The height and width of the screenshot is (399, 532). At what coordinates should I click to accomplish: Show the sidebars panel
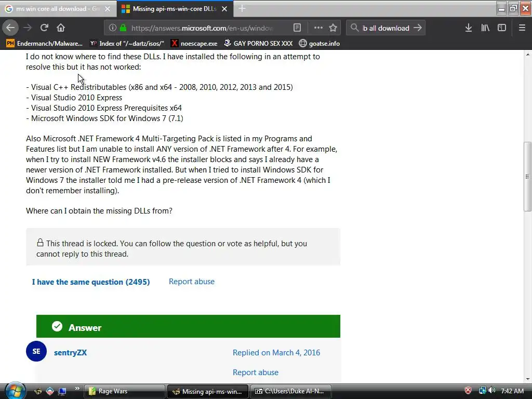(x=502, y=28)
